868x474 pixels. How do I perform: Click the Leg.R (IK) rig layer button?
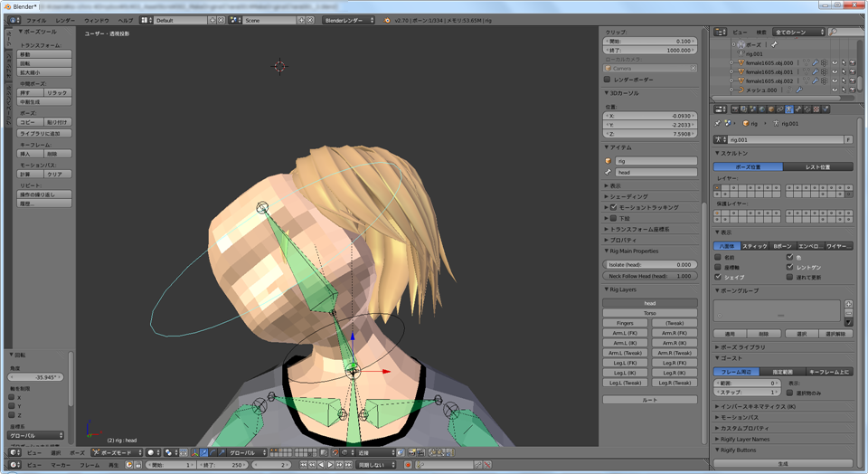(675, 374)
